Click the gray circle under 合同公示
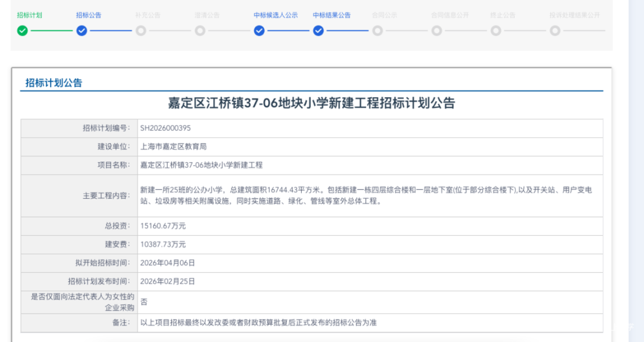Image resolution: width=644 pixels, height=342 pixels. tap(377, 30)
